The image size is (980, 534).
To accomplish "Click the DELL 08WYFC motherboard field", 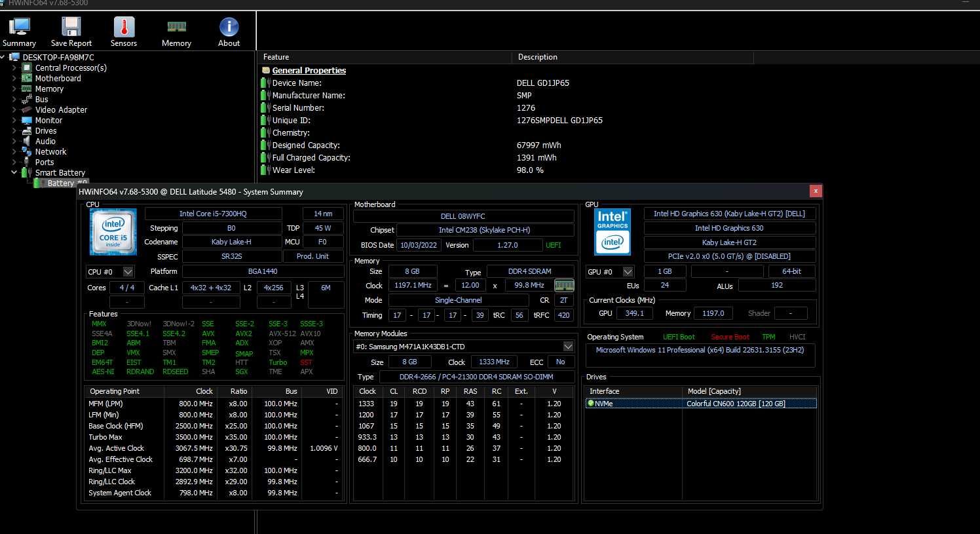I will [463, 216].
